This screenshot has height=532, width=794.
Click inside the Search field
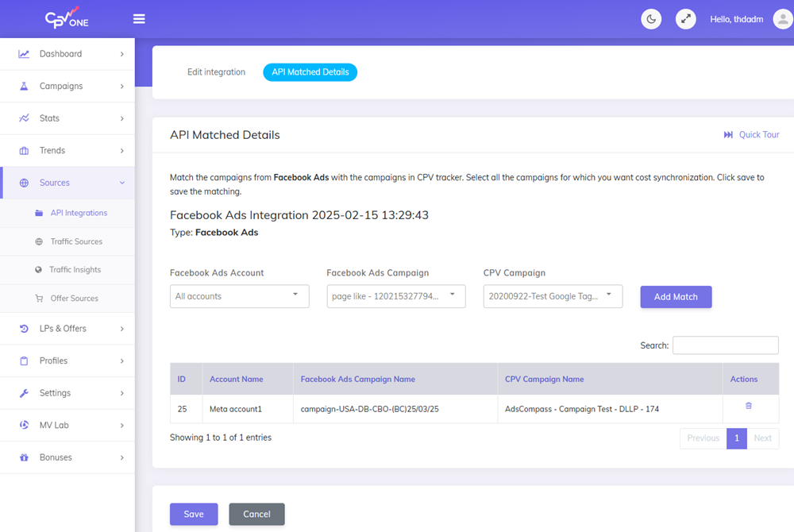coord(725,345)
